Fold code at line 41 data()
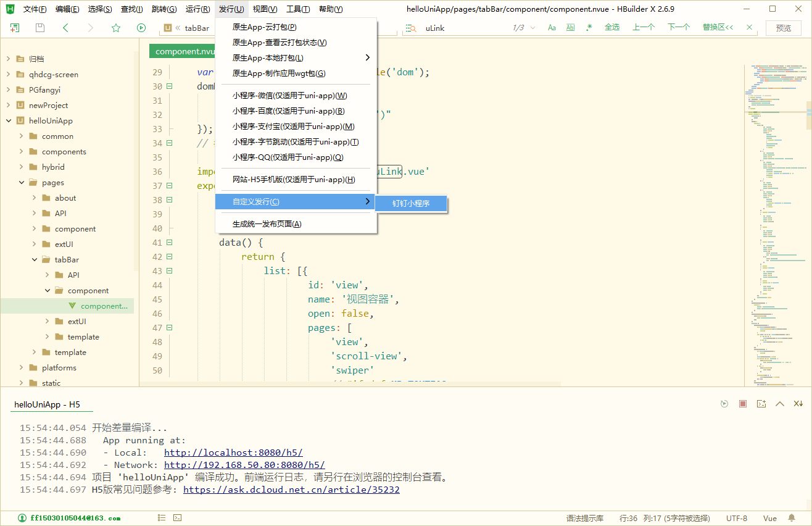Screen dimensions: 812x526 (169, 243)
